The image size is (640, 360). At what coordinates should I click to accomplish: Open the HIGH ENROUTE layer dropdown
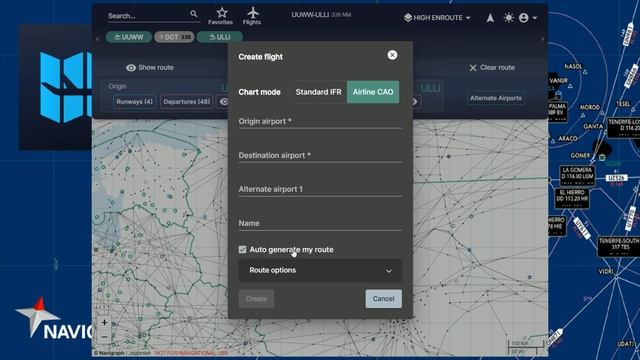437,18
